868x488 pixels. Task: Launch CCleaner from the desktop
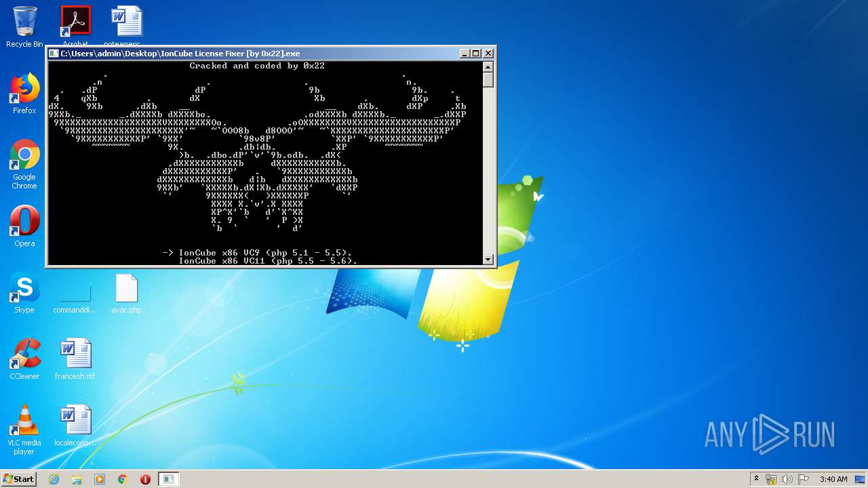click(x=24, y=359)
